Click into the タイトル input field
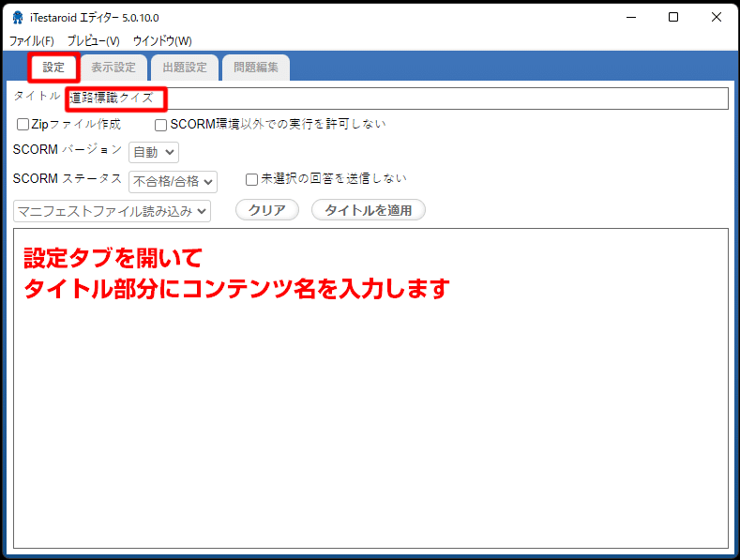 [397, 98]
